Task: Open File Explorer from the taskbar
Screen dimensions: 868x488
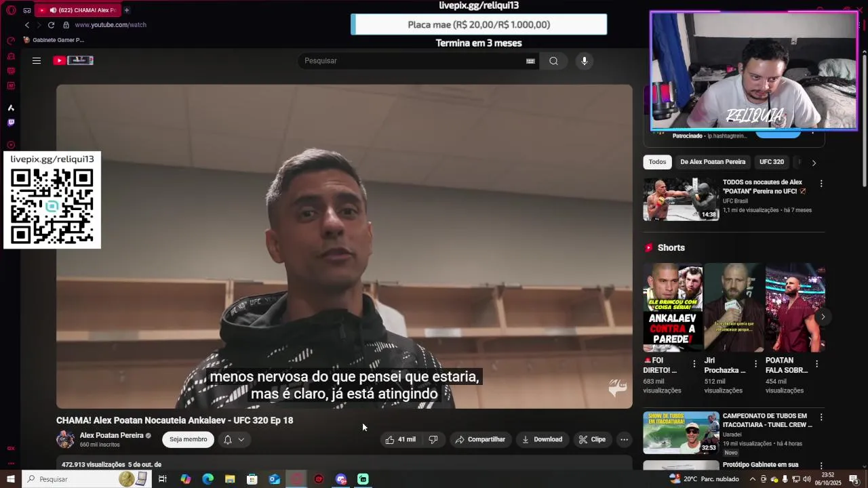Action: 230,479
